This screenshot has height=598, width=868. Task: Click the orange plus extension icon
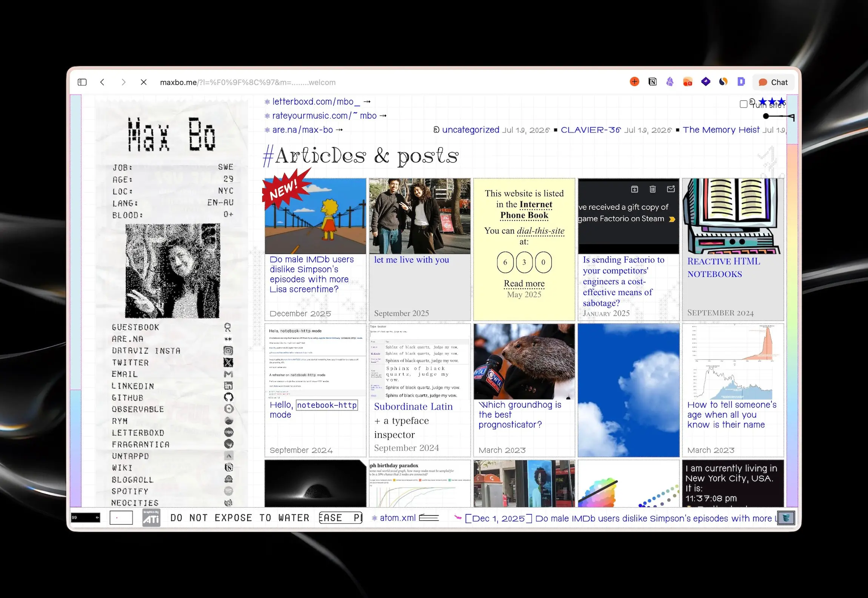coord(635,82)
